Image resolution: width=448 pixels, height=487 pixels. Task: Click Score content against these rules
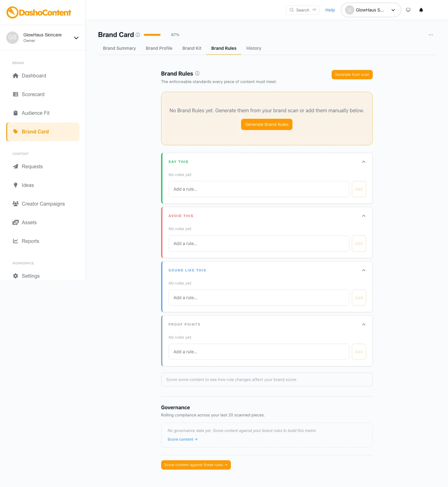pyautogui.click(x=196, y=465)
